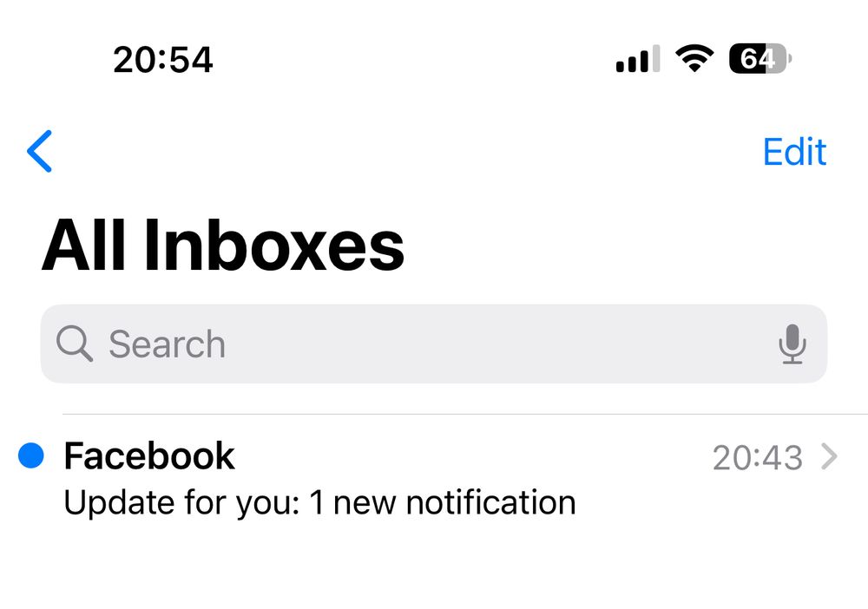Expand Facebook message via gray chevron
868x609 pixels.
point(829,456)
